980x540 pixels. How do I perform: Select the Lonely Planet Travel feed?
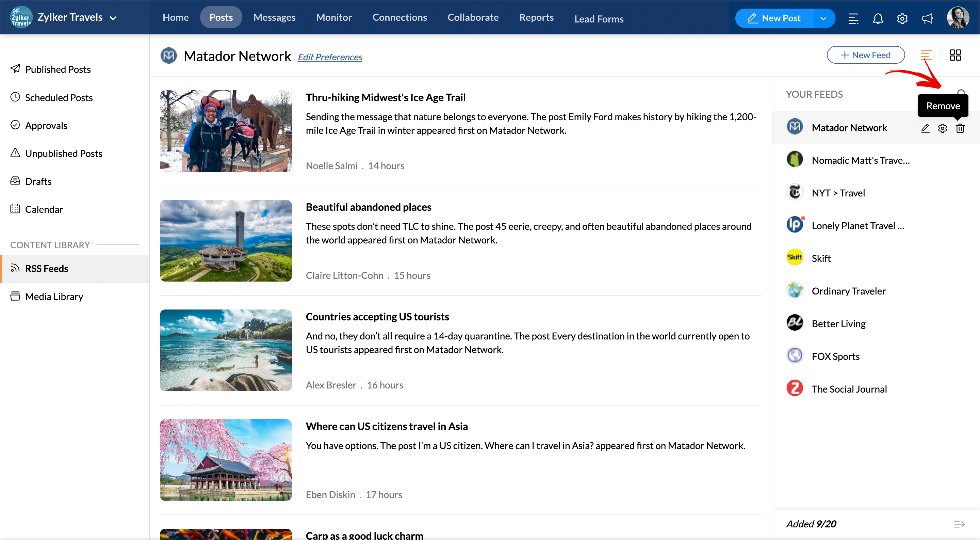(x=876, y=226)
